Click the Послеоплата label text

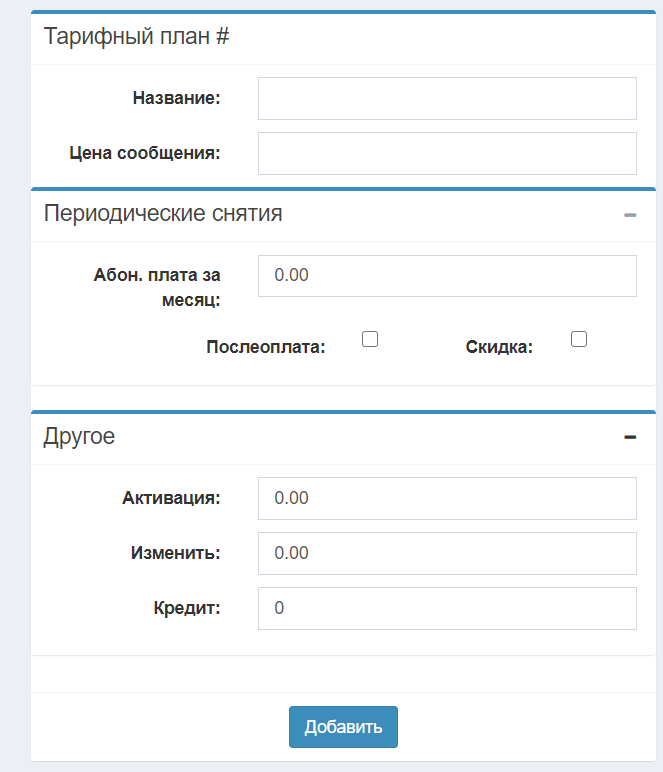coord(266,348)
